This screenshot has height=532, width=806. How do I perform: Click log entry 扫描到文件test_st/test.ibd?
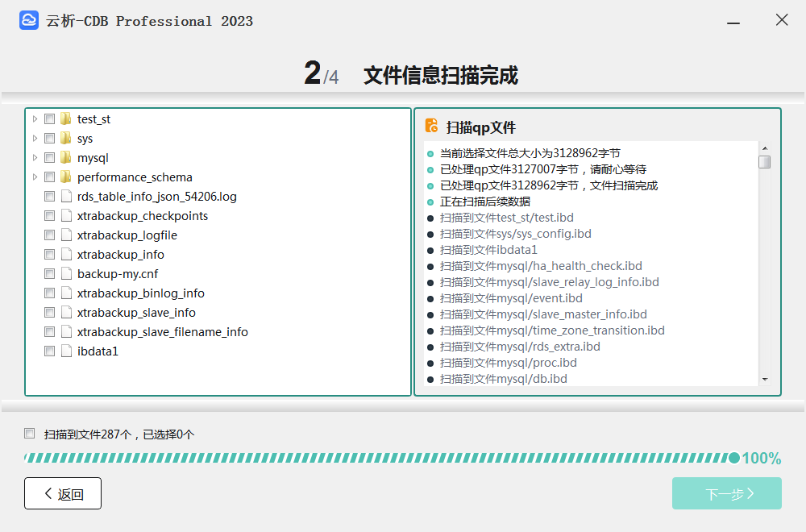click(506, 218)
